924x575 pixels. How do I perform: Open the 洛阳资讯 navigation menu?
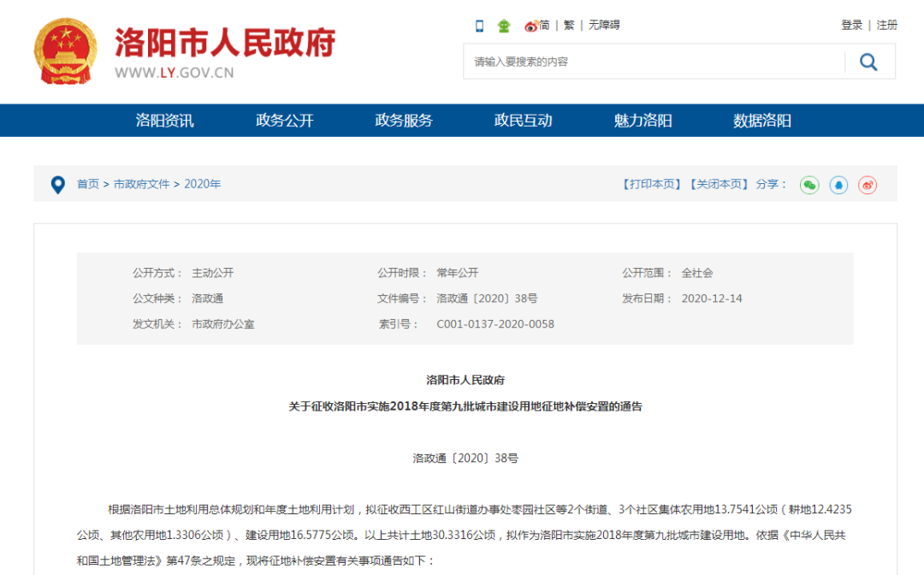164,121
